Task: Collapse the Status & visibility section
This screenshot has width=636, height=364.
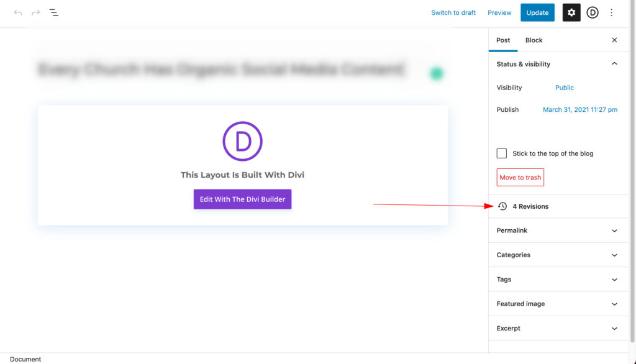Action: pyautogui.click(x=558, y=64)
